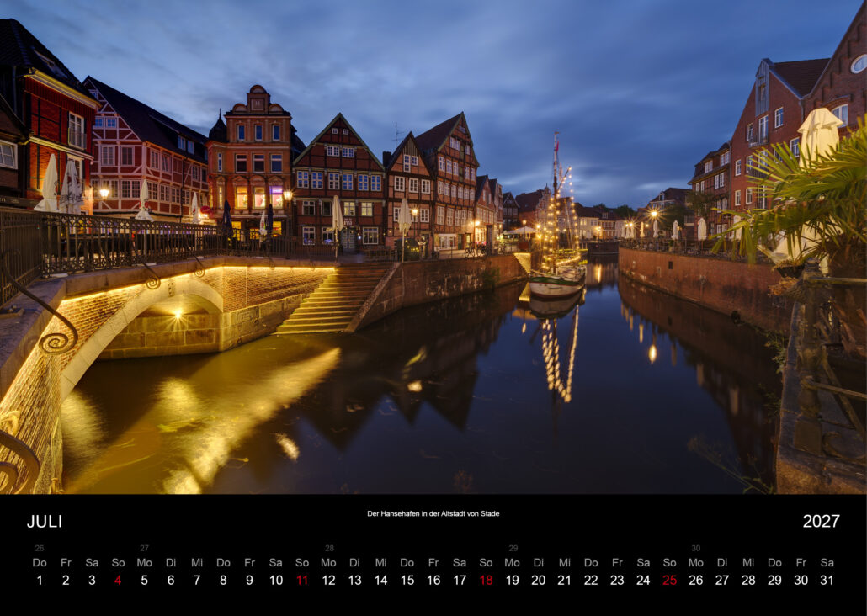Select white date 26 in the date row
Image resolution: width=867 pixels, height=616 pixels.
tap(695, 580)
